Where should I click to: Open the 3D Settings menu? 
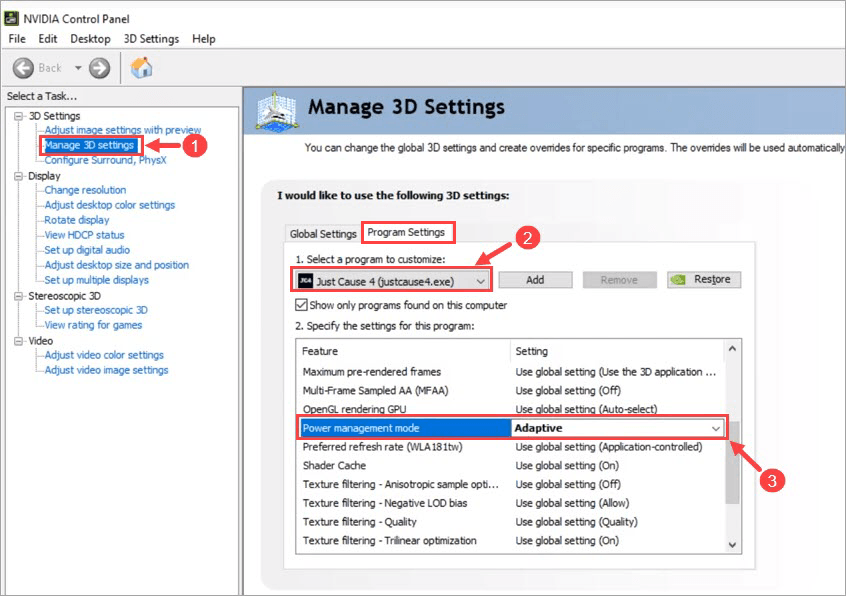coord(151,39)
